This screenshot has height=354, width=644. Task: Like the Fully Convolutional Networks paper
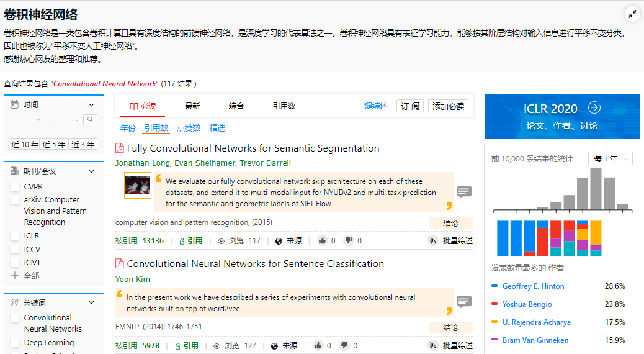pyautogui.click(x=323, y=240)
